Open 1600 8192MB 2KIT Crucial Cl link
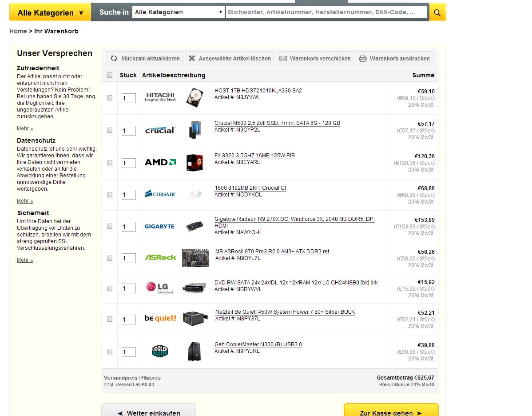Image resolution: width=532 pixels, height=416 pixels. [x=250, y=188]
